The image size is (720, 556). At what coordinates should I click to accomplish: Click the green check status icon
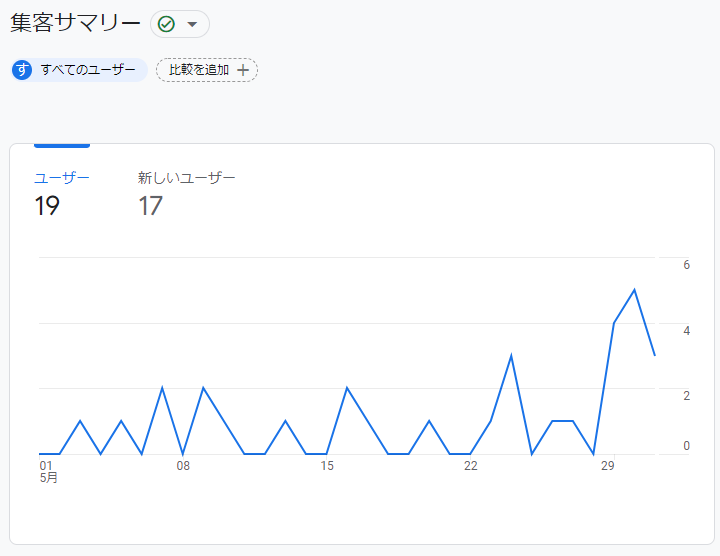[167, 24]
